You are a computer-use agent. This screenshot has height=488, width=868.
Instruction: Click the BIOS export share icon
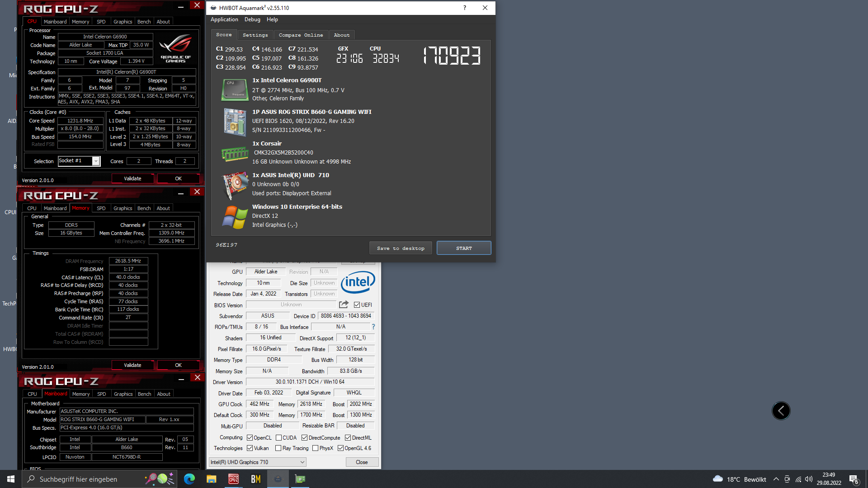344,305
